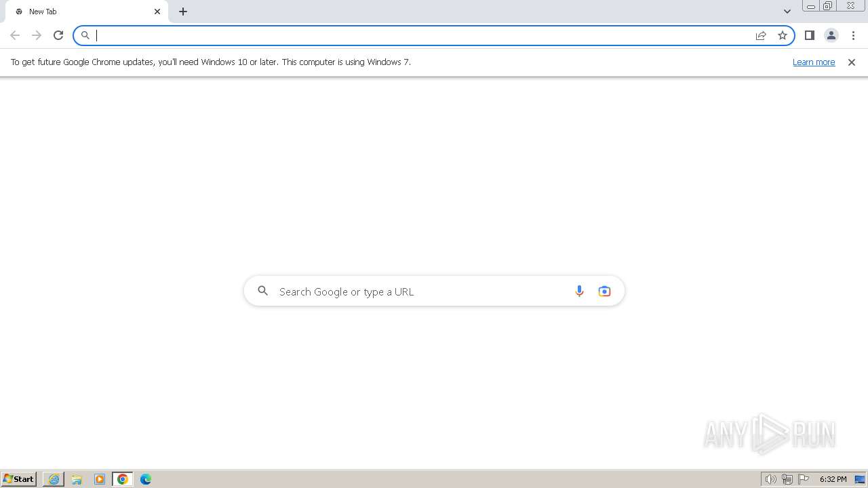Click the Windows 7 update notice text
Image resolution: width=868 pixels, height=488 pixels.
[211, 62]
